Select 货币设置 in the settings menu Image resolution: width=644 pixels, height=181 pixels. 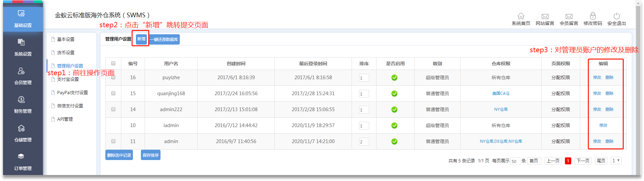click(x=65, y=53)
